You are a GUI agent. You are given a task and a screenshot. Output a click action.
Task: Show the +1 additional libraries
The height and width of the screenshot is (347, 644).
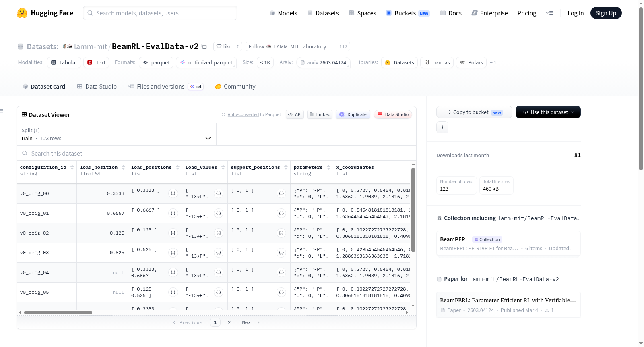click(493, 63)
